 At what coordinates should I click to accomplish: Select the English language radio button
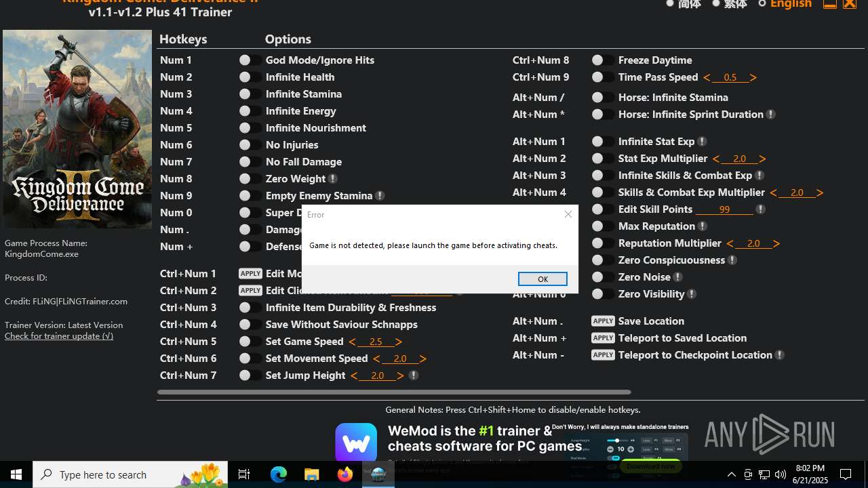tap(762, 4)
